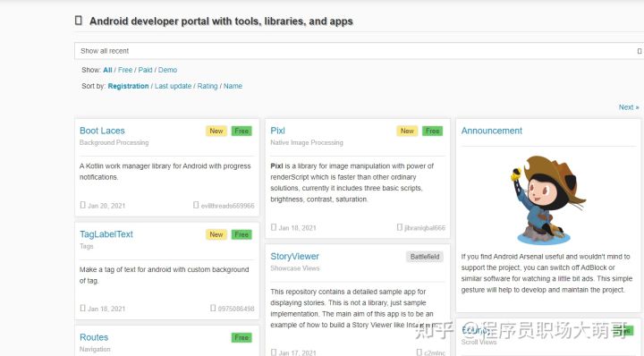Open the StoryViewer project link

[x=294, y=256]
